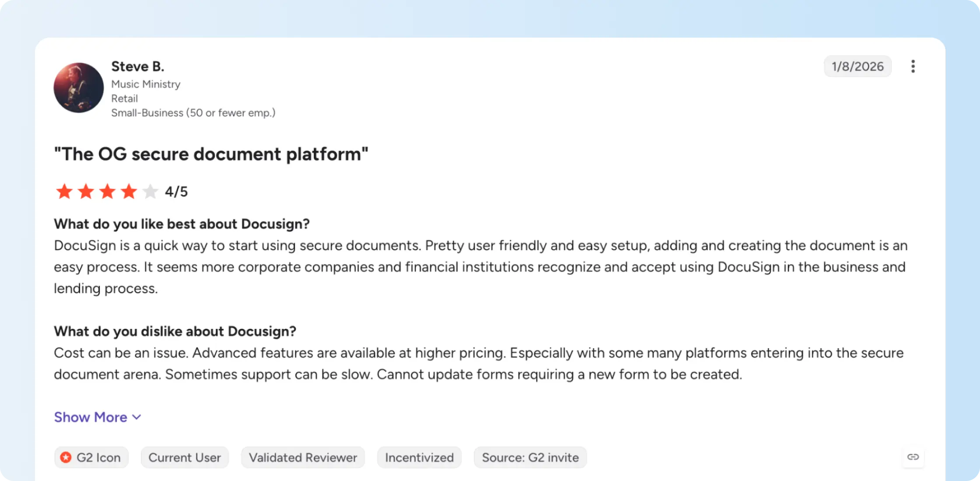Click the star rating row

(107, 192)
